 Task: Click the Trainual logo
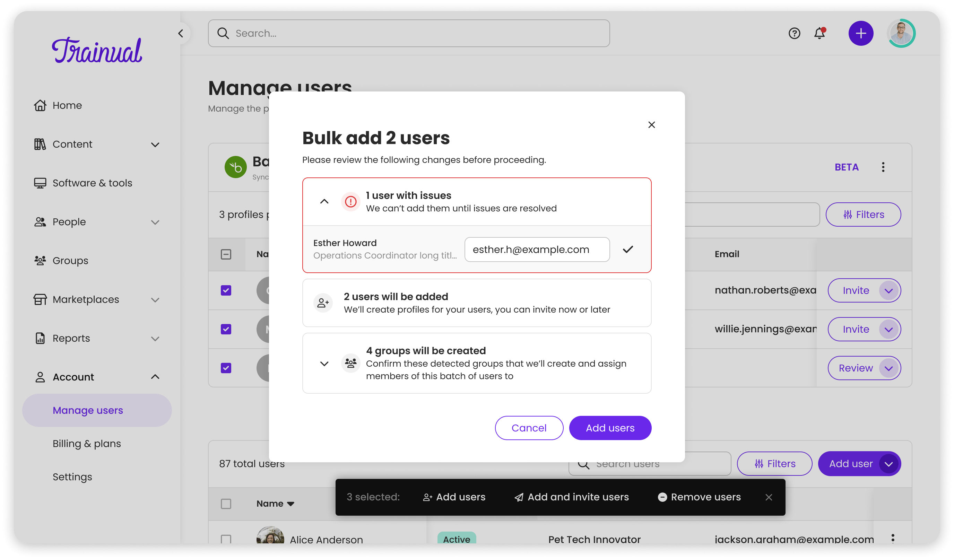click(x=97, y=50)
